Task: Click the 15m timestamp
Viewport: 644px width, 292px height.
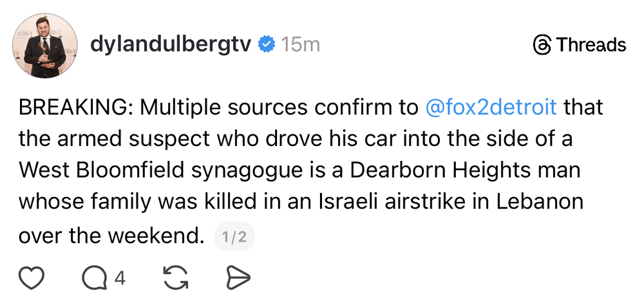Action: [301, 44]
